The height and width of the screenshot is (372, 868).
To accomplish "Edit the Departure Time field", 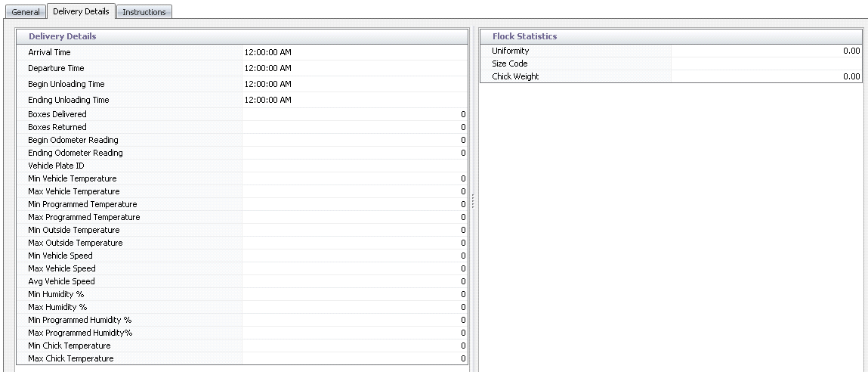I will coord(354,69).
